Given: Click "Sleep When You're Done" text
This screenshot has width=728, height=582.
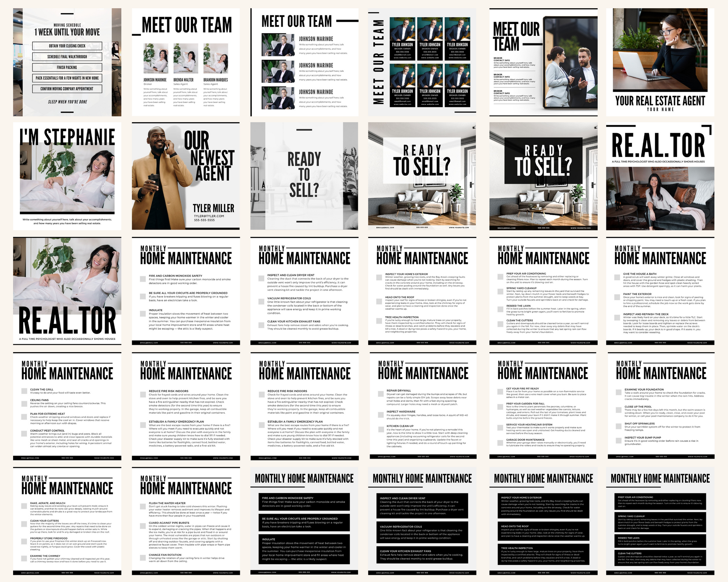Looking at the screenshot, I should pos(68,102).
